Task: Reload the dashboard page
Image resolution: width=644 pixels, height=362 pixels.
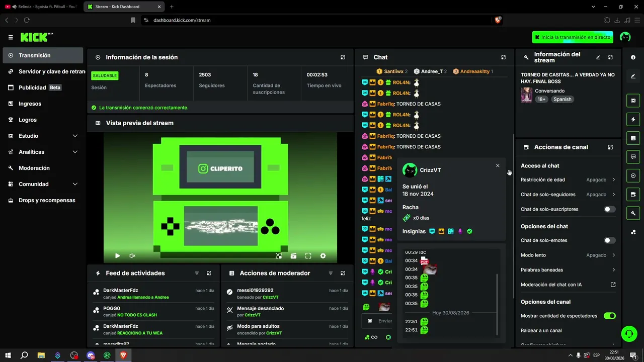Action: point(27,20)
